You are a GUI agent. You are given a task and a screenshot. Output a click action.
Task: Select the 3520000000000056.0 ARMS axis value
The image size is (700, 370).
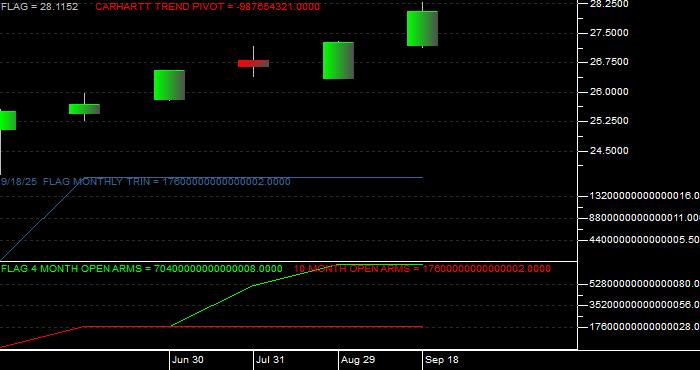(x=645, y=305)
